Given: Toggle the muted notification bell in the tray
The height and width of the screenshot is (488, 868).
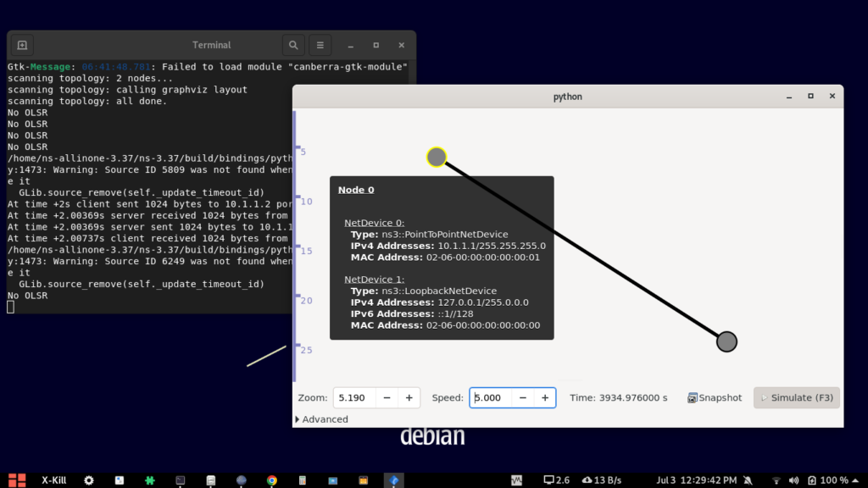Looking at the screenshot, I should [748, 480].
